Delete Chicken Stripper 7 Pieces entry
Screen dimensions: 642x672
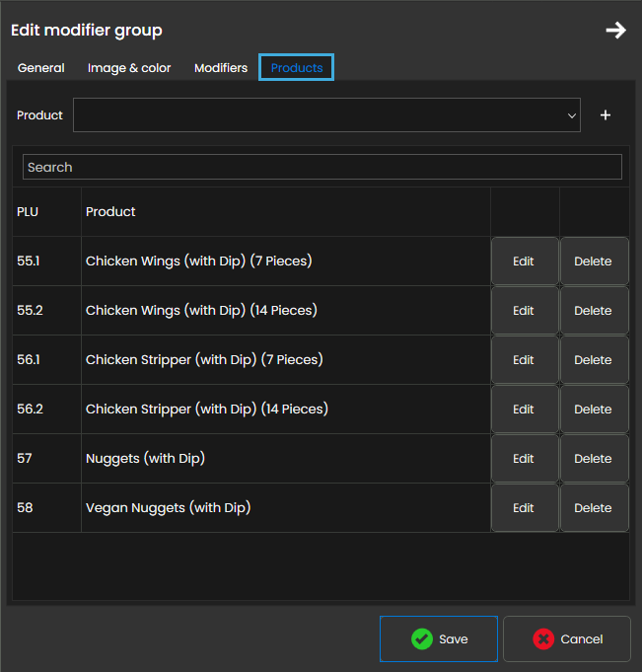tap(593, 360)
